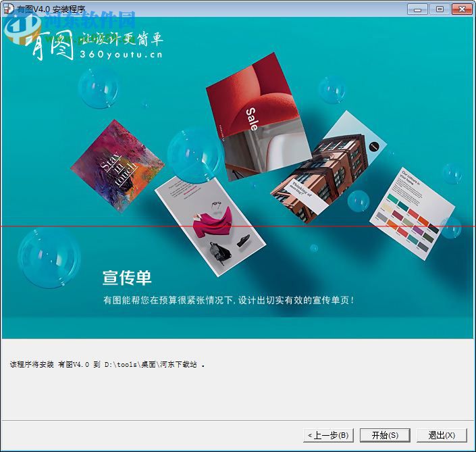Go back with the <上一步(B) button
The image size is (476, 452).
point(328,435)
